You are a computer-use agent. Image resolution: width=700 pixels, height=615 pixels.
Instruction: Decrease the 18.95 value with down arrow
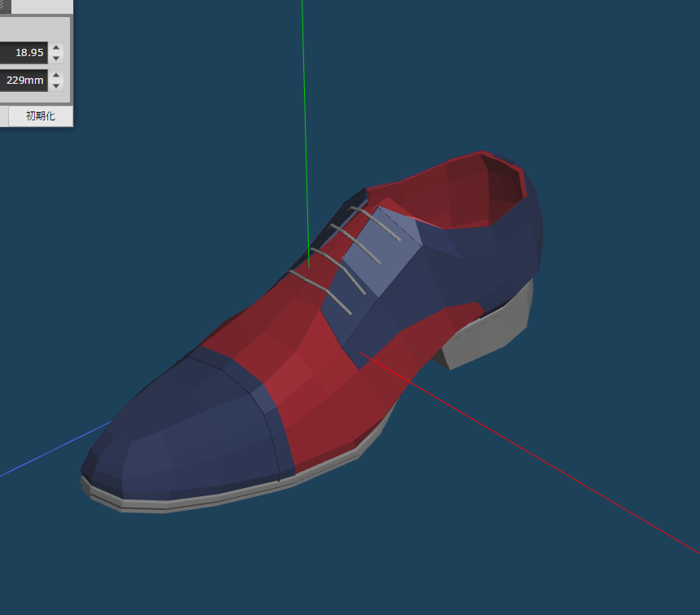(56, 58)
